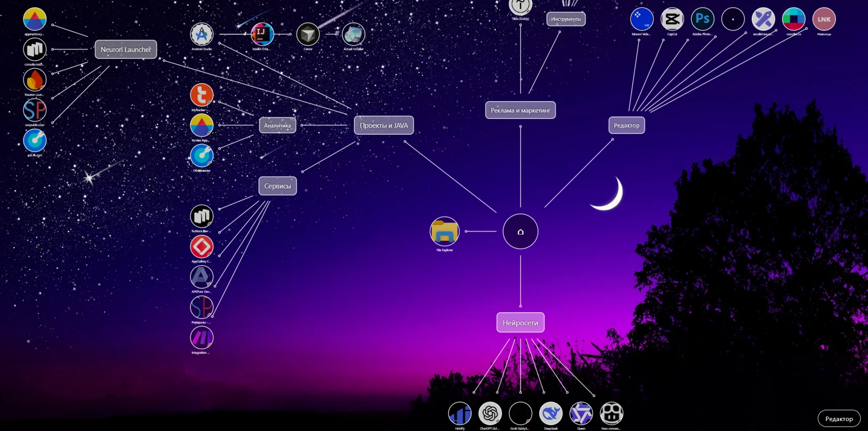Open the Grok icon
The image size is (868, 431).
[520, 413]
